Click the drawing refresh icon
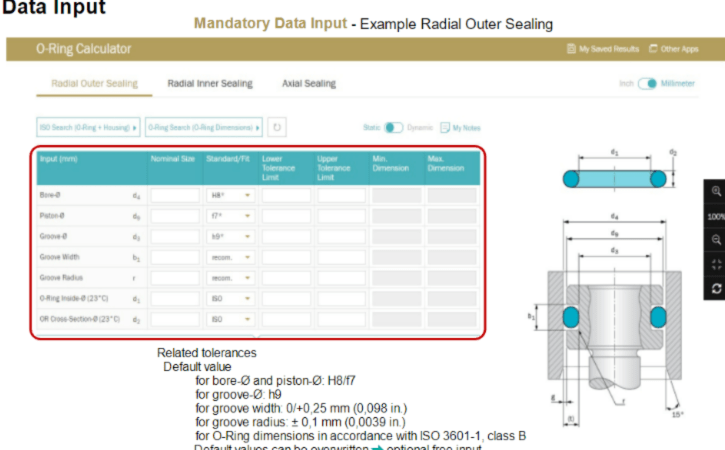 [x=716, y=289]
